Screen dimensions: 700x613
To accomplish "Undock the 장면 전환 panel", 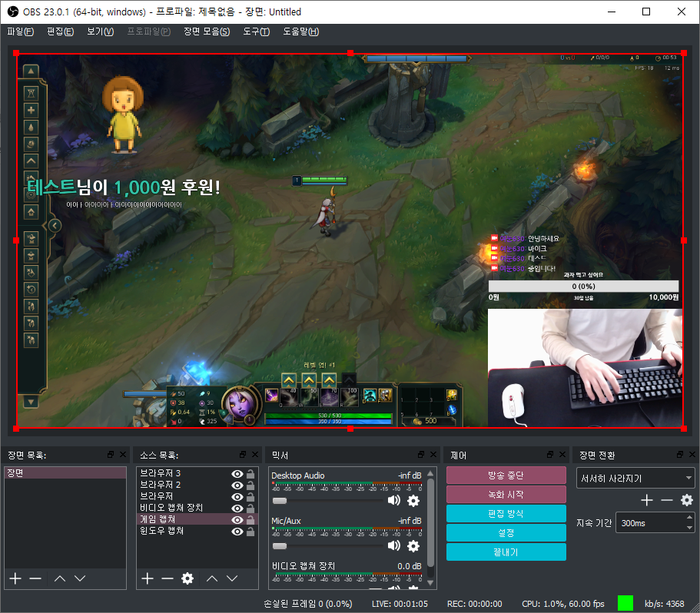I will pos(680,454).
